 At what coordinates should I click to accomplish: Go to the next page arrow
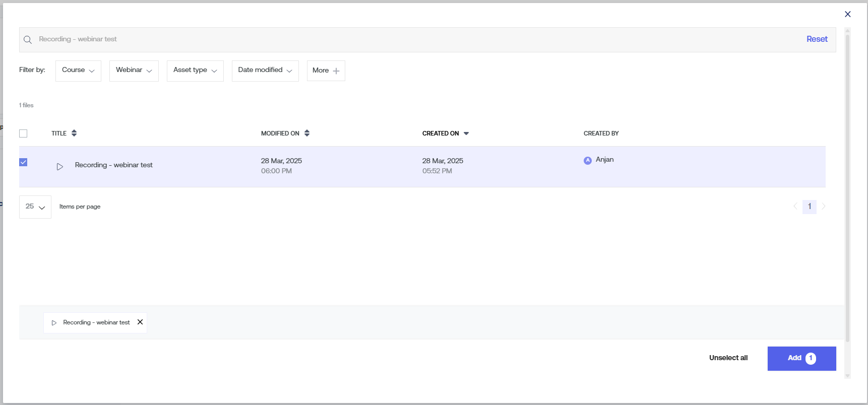824,207
